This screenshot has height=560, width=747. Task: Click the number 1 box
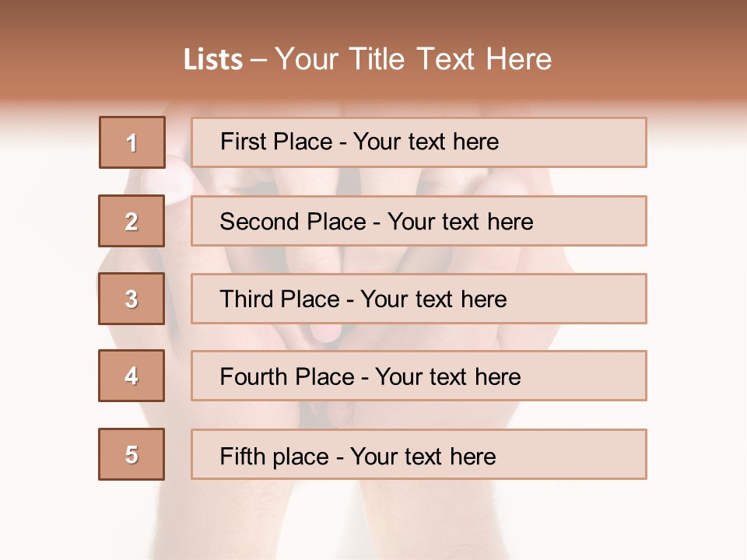(132, 142)
